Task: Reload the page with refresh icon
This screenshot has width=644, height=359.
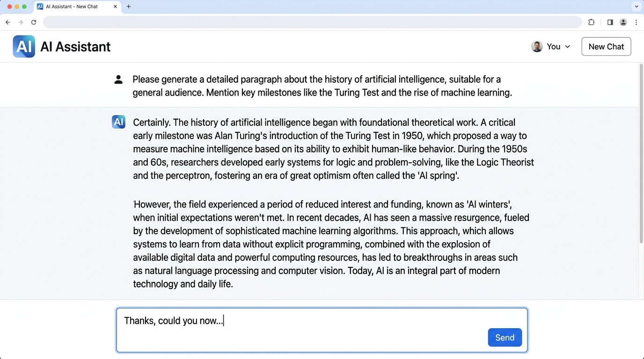Action: (x=34, y=22)
